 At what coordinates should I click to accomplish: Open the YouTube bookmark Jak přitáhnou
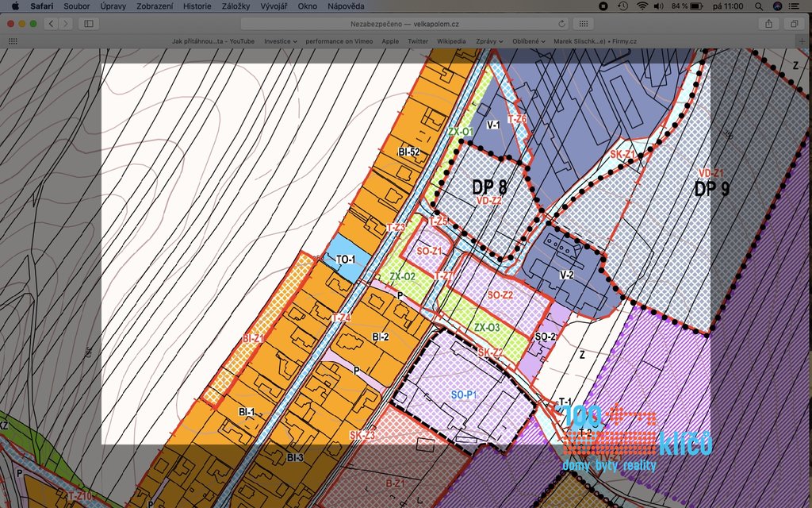213,41
